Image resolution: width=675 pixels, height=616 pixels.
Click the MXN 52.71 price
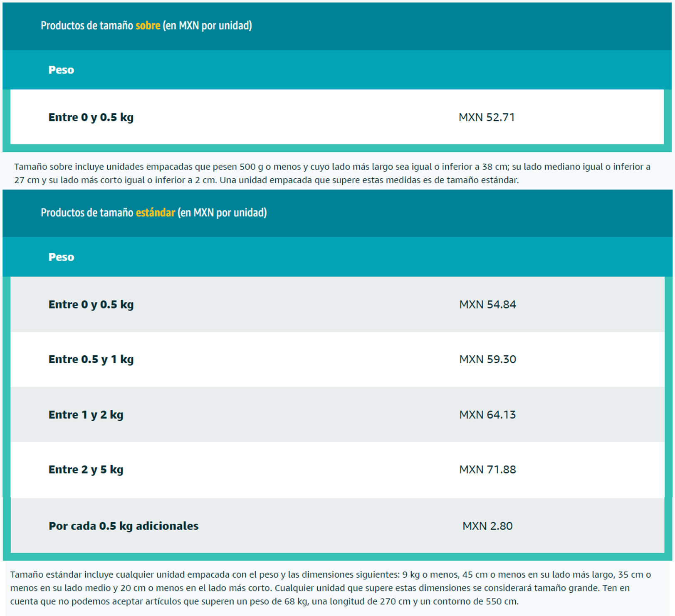click(487, 117)
